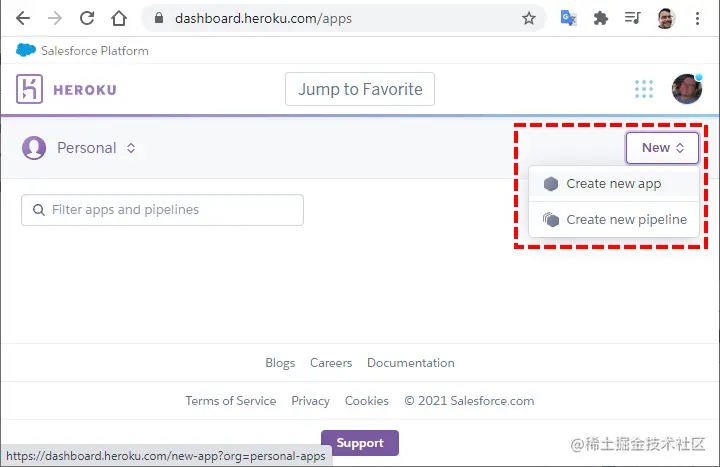Click the Personal account label
The image size is (720, 467).
click(86, 148)
